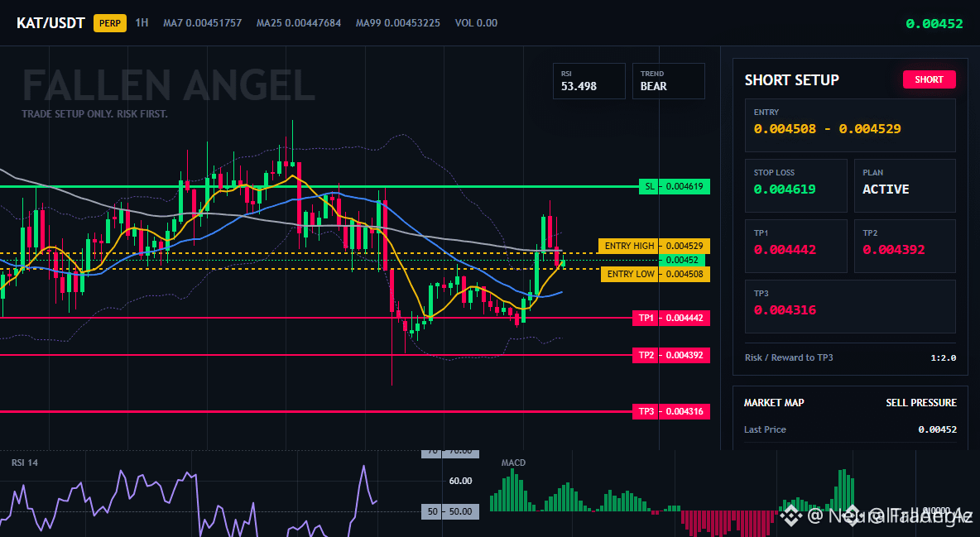Click the green 0.00452 price at top right

934,24
